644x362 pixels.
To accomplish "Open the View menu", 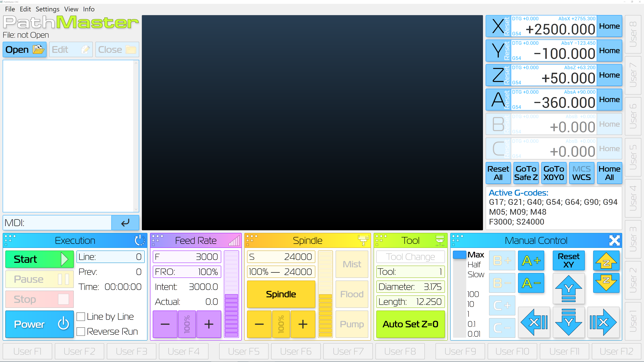I will pyautogui.click(x=71, y=9).
